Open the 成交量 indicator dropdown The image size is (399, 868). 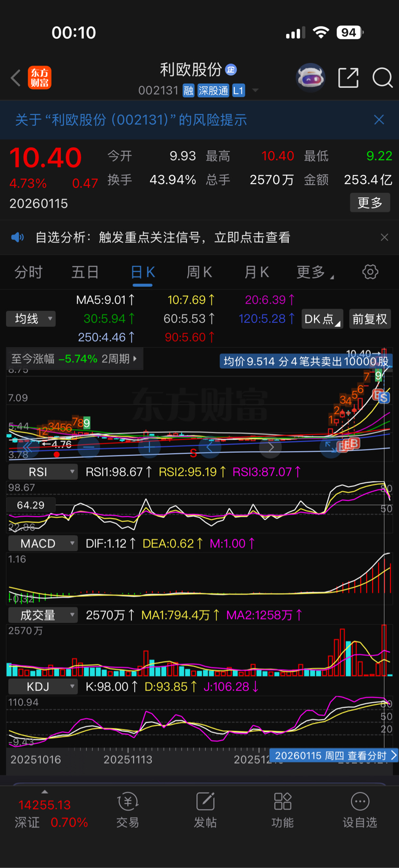click(43, 615)
